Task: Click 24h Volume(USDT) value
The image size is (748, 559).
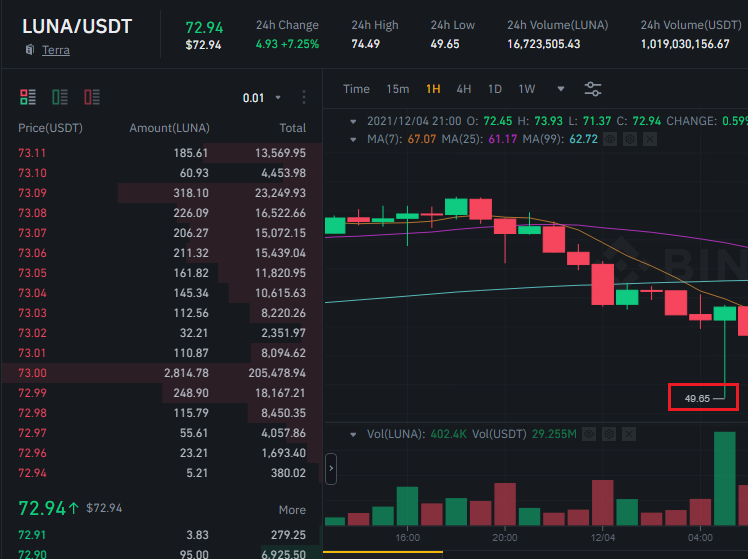Action: point(685,44)
